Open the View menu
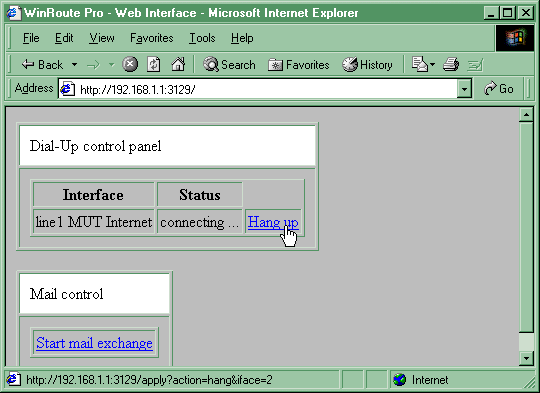Screen dimensions: 540x393 click(x=102, y=38)
